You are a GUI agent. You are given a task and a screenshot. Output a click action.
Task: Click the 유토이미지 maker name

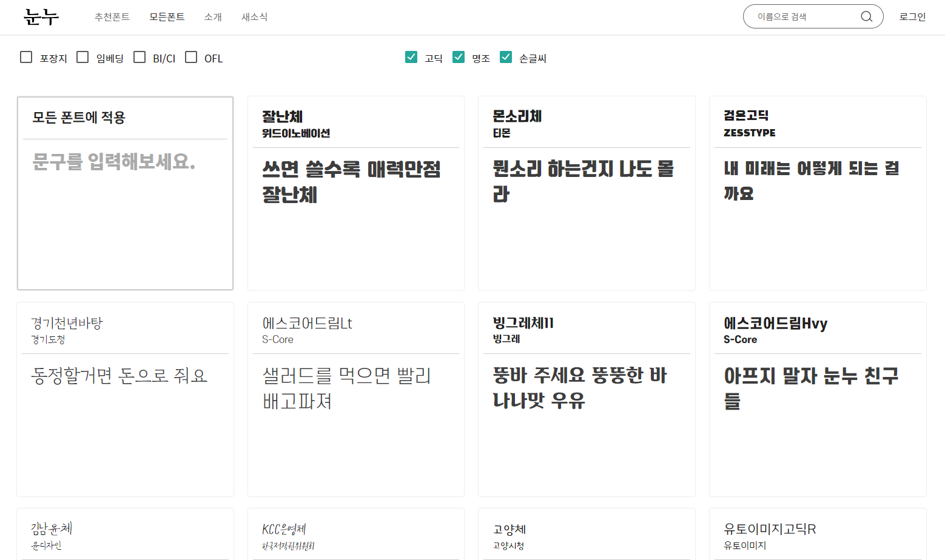click(x=745, y=545)
